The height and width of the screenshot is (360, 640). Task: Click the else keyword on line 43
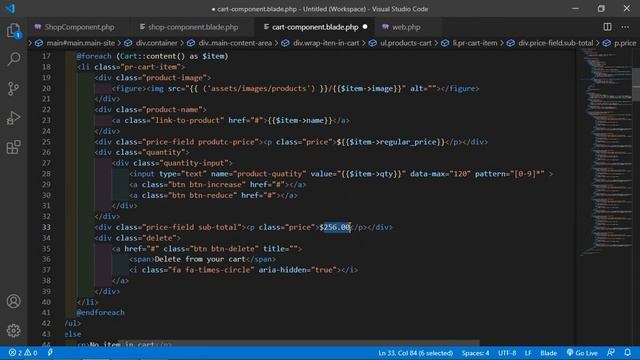73,334
